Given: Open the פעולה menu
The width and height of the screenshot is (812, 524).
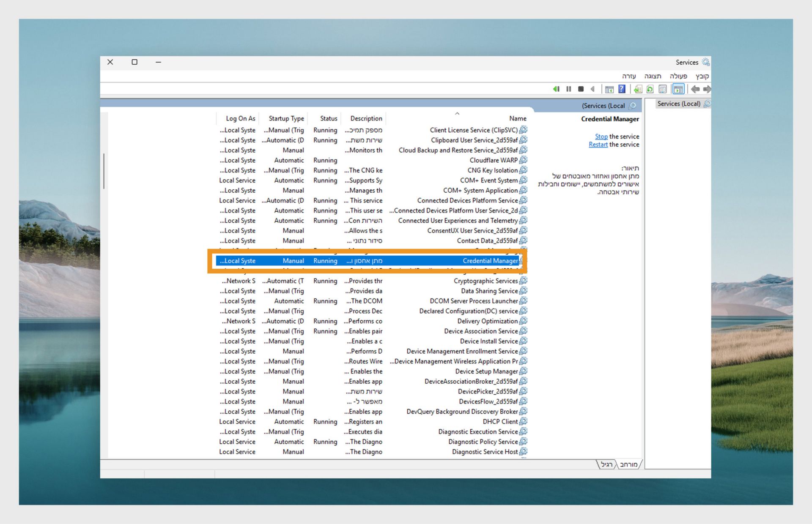Looking at the screenshot, I should pyautogui.click(x=678, y=76).
